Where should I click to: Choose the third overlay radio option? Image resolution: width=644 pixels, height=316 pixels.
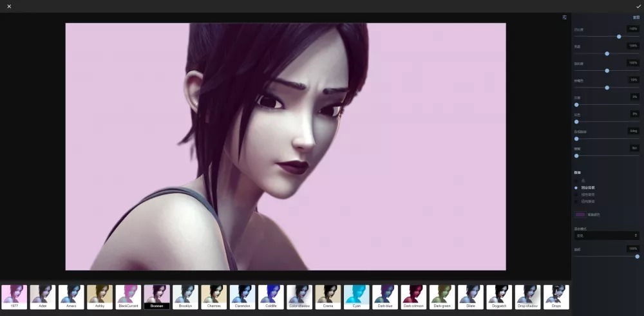click(576, 194)
